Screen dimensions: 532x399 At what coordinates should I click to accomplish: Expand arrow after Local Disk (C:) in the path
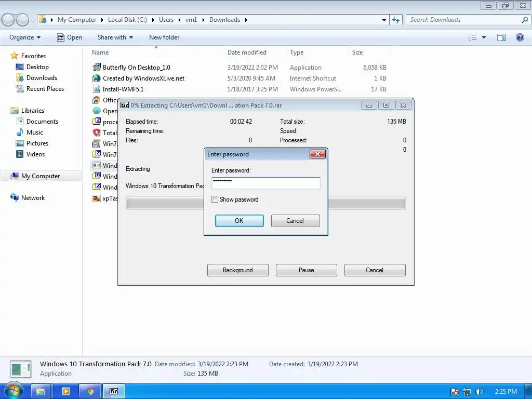(x=153, y=20)
